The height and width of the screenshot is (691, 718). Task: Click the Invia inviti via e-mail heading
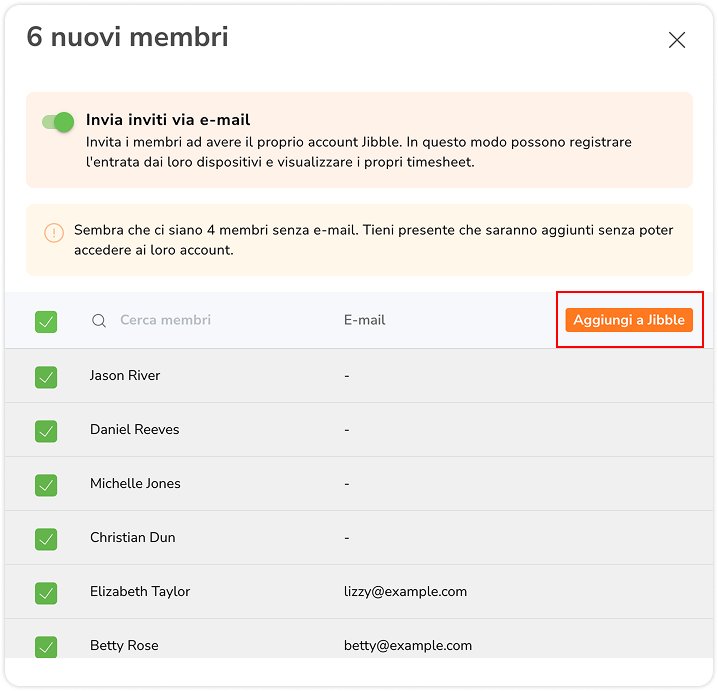click(x=168, y=120)
